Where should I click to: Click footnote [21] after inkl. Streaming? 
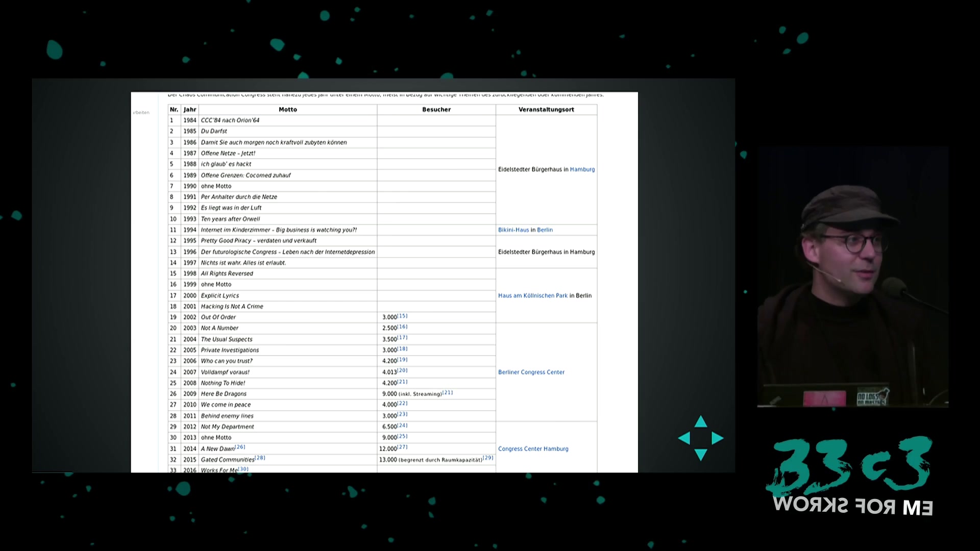[448, 392]
